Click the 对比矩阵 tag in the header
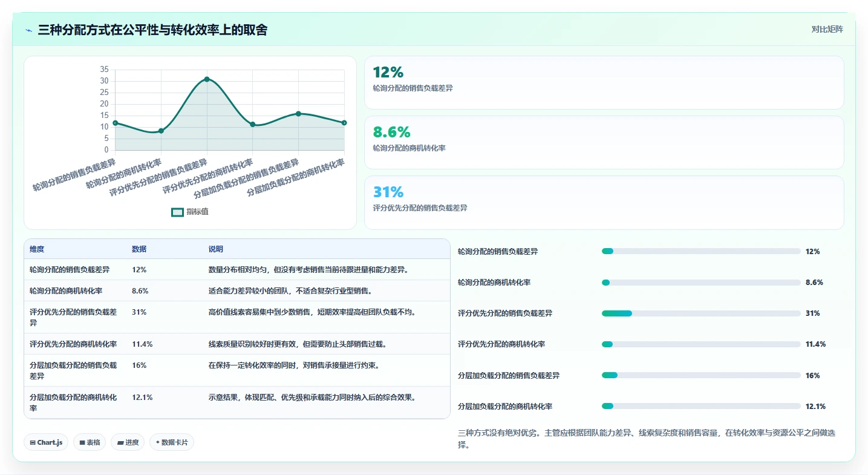Viewport: 868px width, 475px height. (x=827, y=29)
